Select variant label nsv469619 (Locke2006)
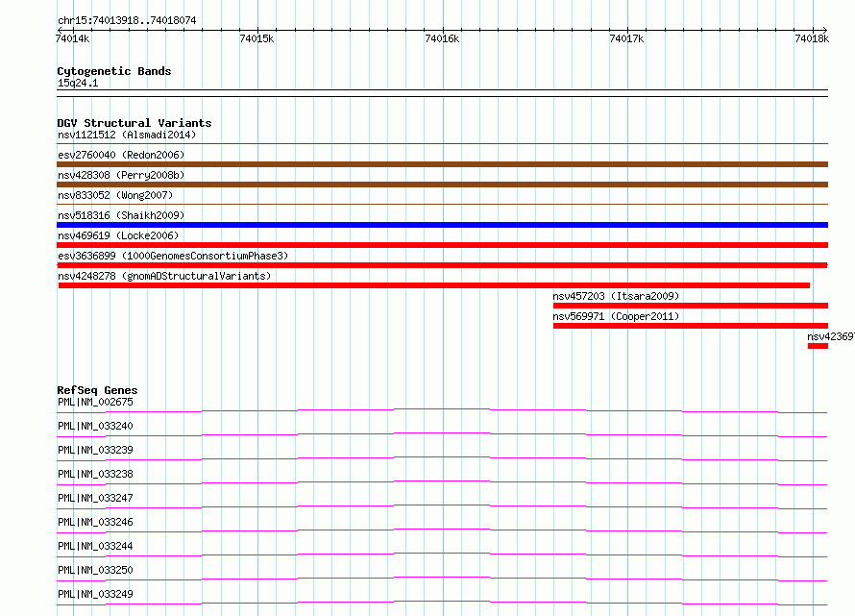855x616 pixels. point(118,235)
